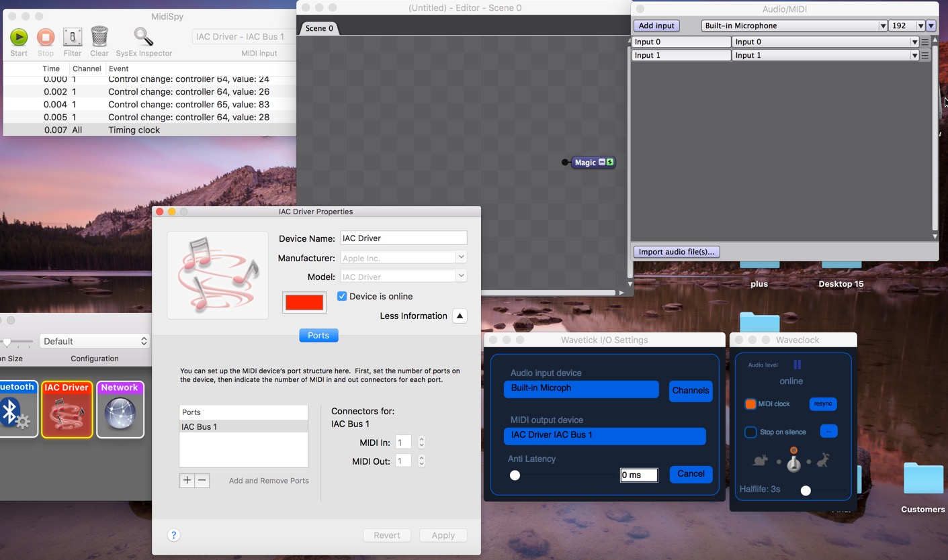The image size is (948, 560).
Task: Open the red device color swatch
Action: [x=304, y=302]
